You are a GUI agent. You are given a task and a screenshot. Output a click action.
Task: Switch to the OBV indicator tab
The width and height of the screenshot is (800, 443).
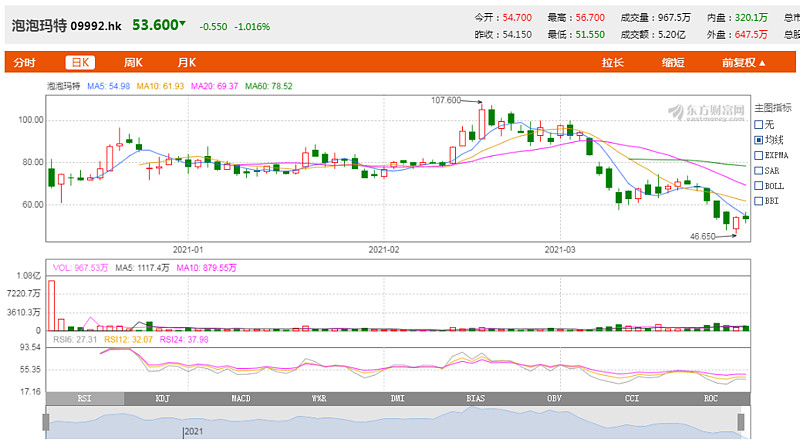click(554, 399)
